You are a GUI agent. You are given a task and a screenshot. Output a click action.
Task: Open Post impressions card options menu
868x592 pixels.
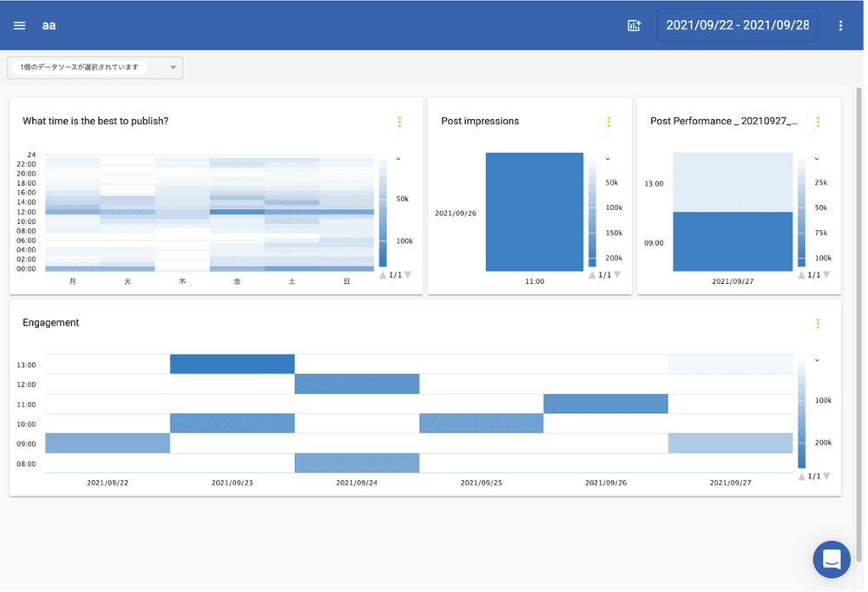pos(608,122)
